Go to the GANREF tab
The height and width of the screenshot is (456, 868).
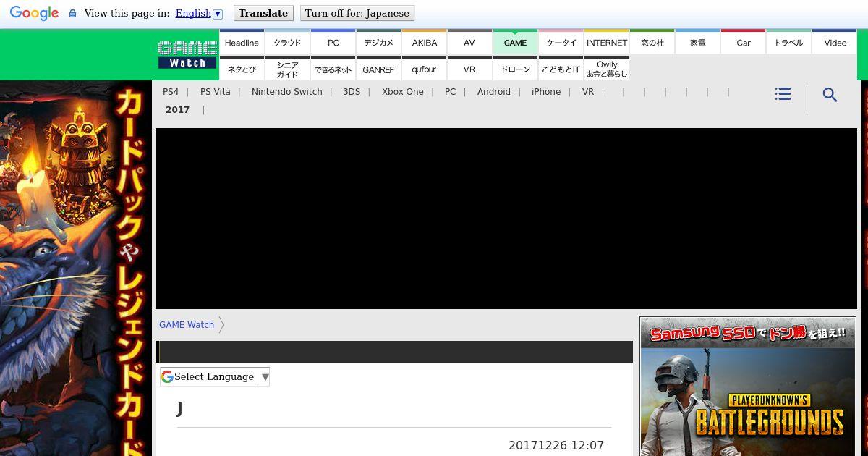[x=378, y=69]
